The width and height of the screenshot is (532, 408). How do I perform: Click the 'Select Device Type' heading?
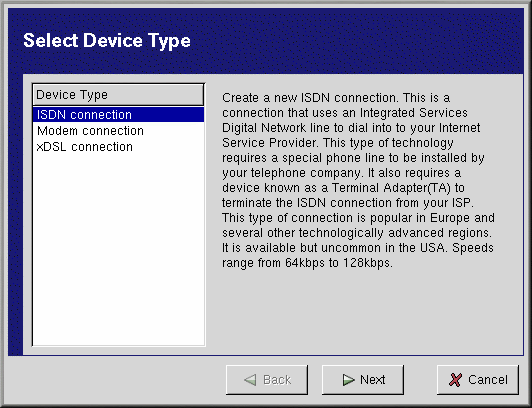[107, 41]
